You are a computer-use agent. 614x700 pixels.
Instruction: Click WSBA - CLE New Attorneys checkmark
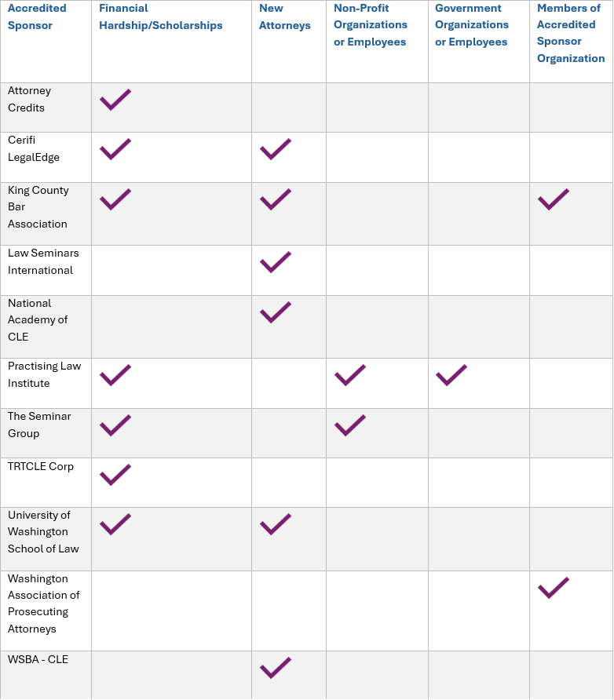click(x=276, y=668)
